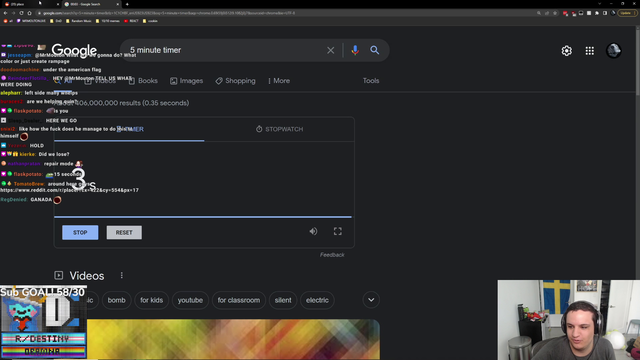Open Google settings gear
This screenshot has width=640, height=360.
[x=567, y=51]
